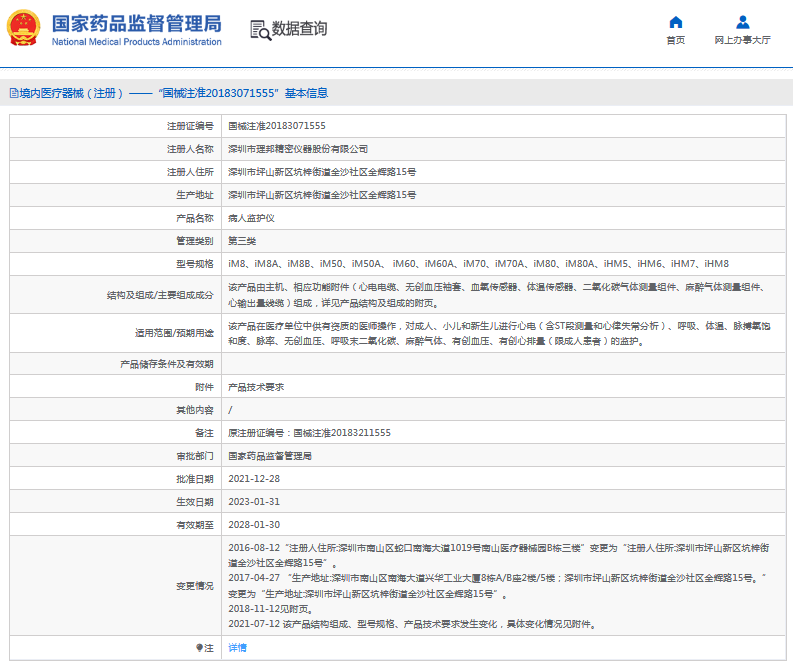Select the model list starting iM8、iM8A
Viewport: 793px width, 668px height.
478,264
